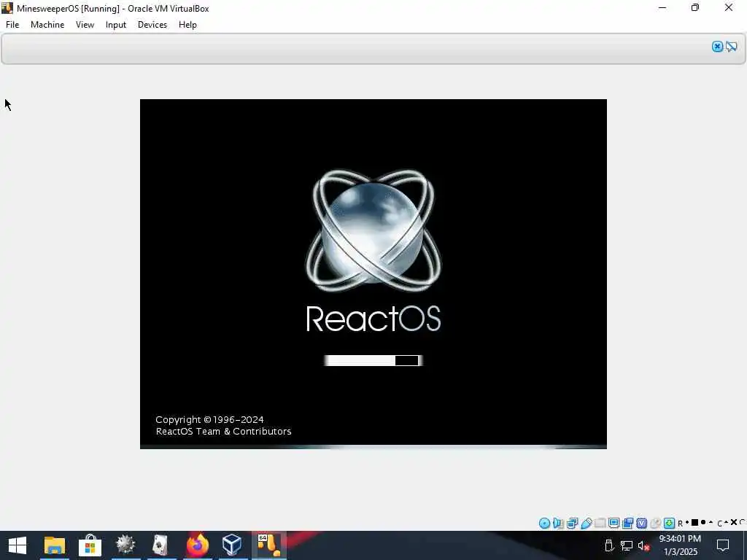Click the green arrow host key icon
The width and height of the screenshot is (747, 560).
(669, 524)
